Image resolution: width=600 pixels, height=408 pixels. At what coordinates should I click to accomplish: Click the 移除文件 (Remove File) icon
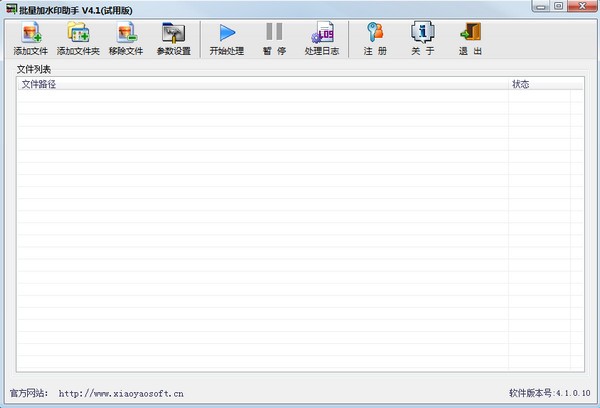(x=126, y=37)
